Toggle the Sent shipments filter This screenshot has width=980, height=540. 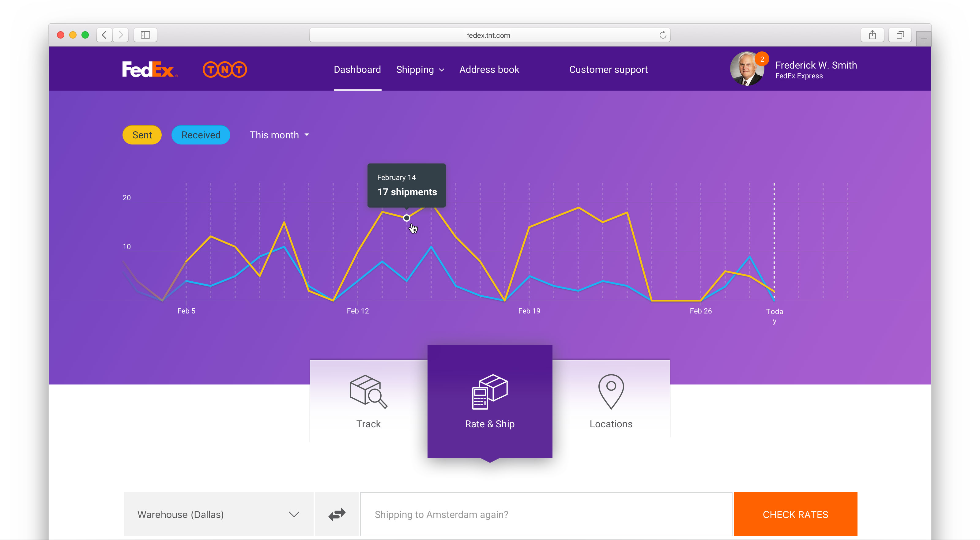point(142,135)
